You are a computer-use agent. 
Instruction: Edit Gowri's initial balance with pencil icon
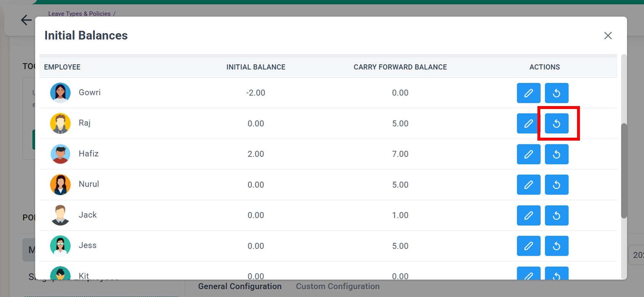528,93
